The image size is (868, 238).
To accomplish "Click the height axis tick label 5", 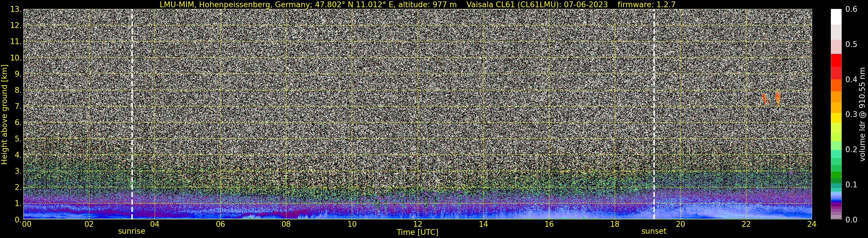I will [18, 139].
